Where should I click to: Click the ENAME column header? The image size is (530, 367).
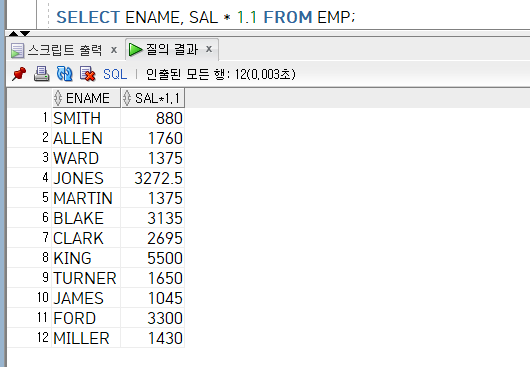pos(87,98)
